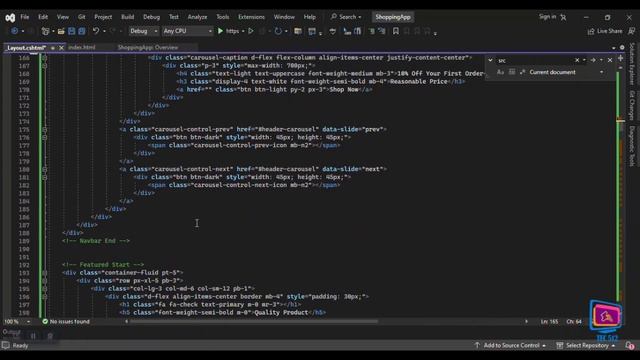
Task: Open the Any CPU platform dropdown
Action: (x=187, y=31)
